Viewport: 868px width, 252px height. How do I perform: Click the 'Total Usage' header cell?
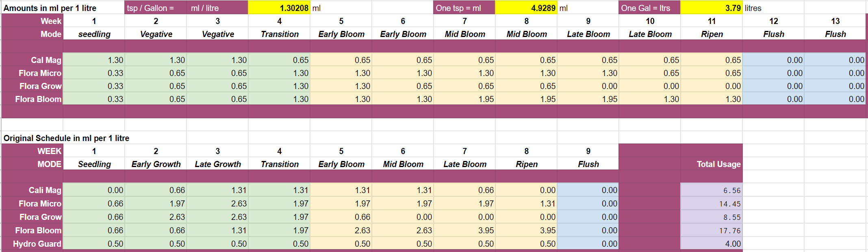point(712,164)
